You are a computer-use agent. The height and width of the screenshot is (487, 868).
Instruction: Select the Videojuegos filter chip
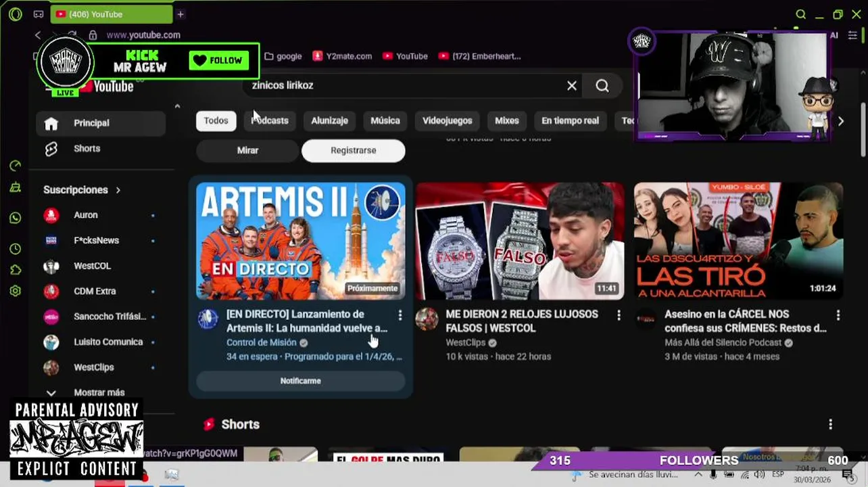[x=447, y=120]
